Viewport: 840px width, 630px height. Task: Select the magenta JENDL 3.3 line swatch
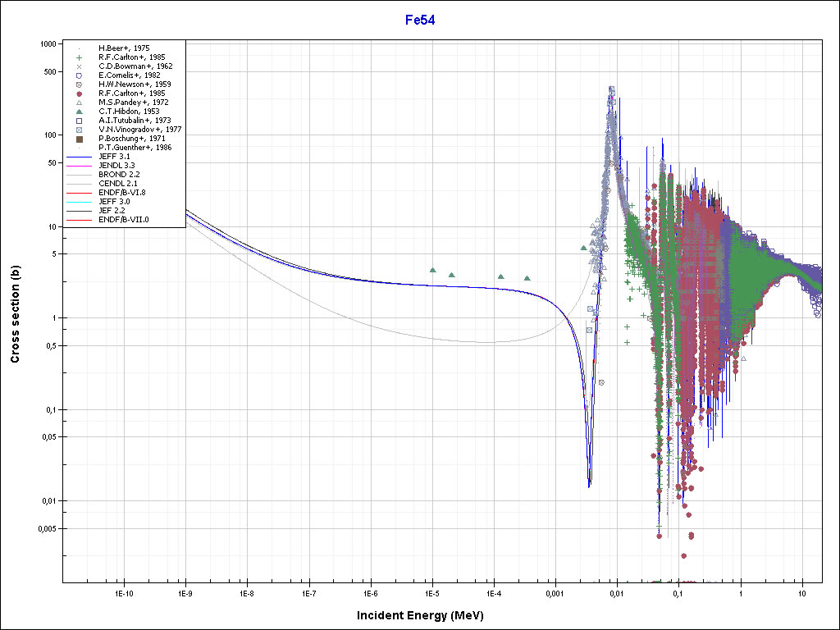(x=80, y=166)
